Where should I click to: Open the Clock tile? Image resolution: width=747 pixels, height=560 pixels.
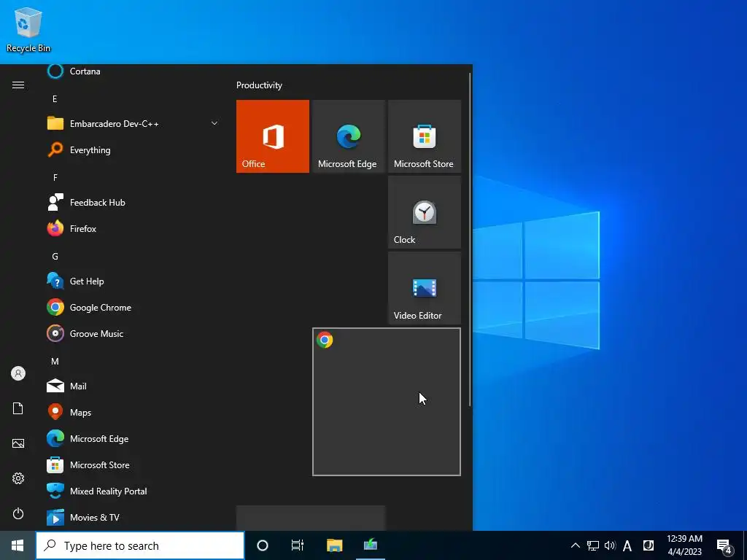425,212
